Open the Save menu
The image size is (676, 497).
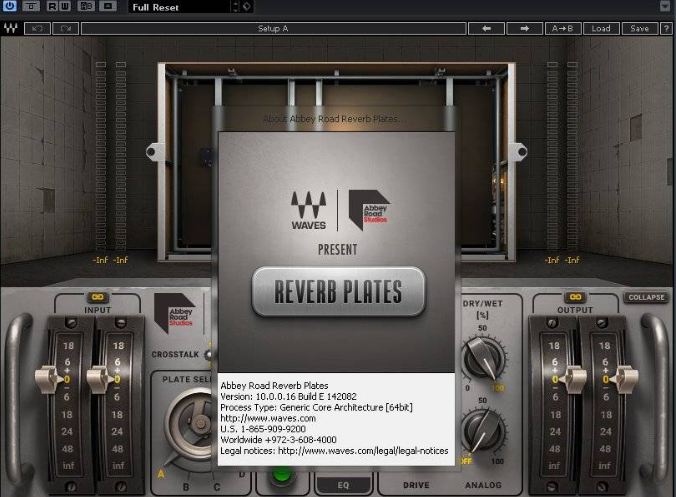(x=639, y=28)
